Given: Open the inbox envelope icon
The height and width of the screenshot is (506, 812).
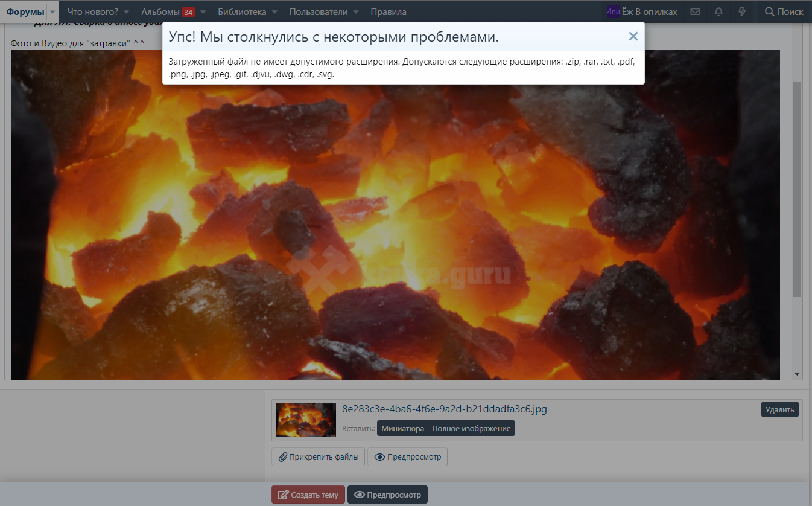Looking at the screenshot, I should click(695, 11).
